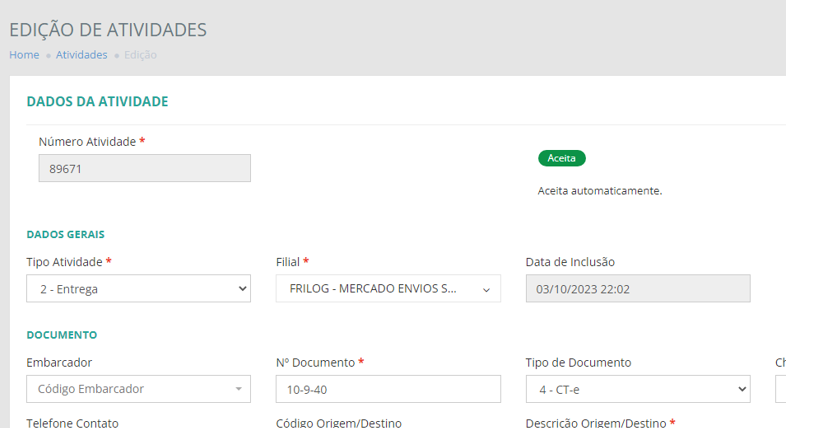Viewport: 815px width, 428px height.
Task: Expand the Filial selection dropdown
Action: [388, 289]
